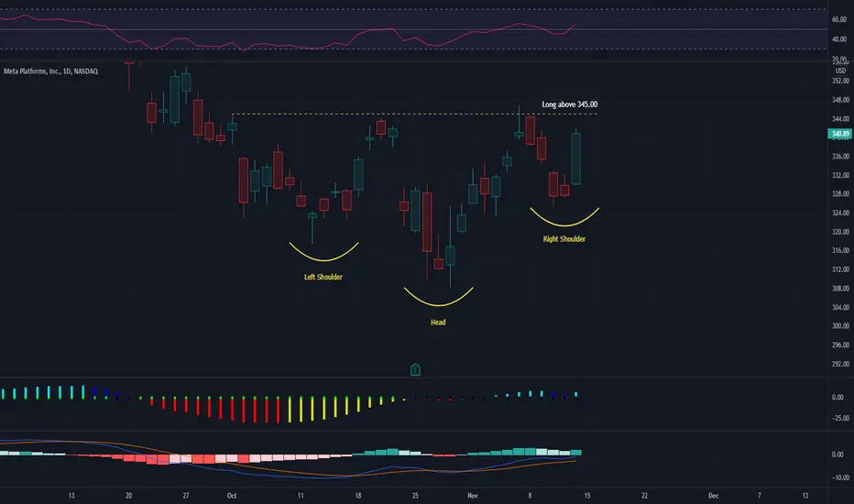The image size is (854, 504).
Task: Click -25.00 on the indicator scale
Action: [840, 419]
